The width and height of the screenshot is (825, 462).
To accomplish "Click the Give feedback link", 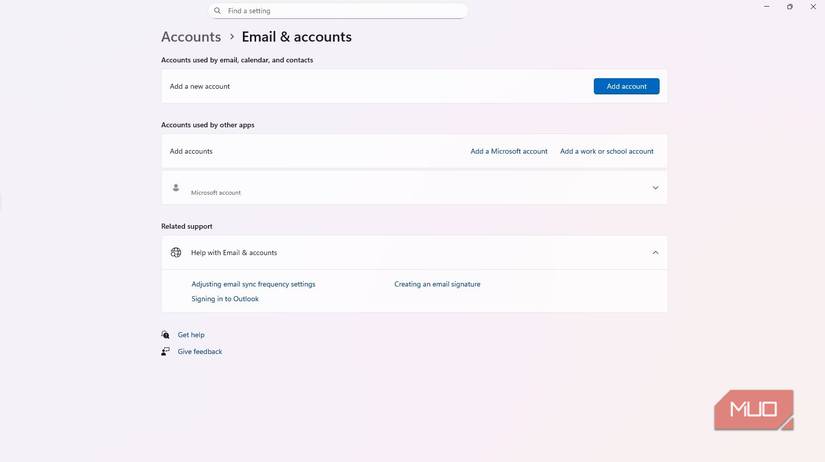I will tap(200, 352).
